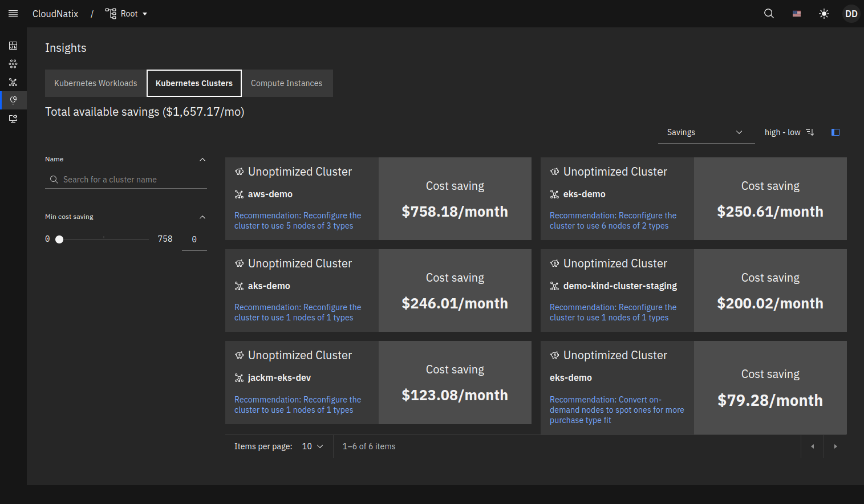Toggle the light/dark theme sun icon
Viewport: 864px width, 504px height.
824,14
